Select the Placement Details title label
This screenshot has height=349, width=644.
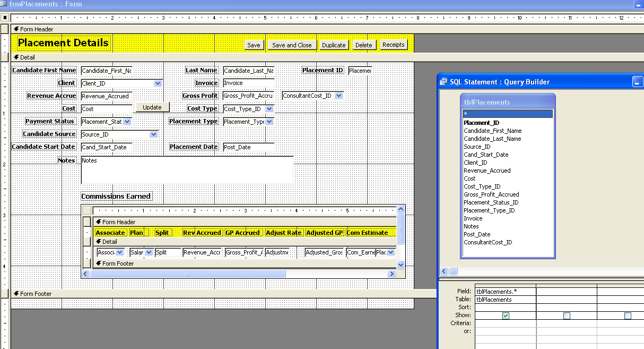(63, 43)
